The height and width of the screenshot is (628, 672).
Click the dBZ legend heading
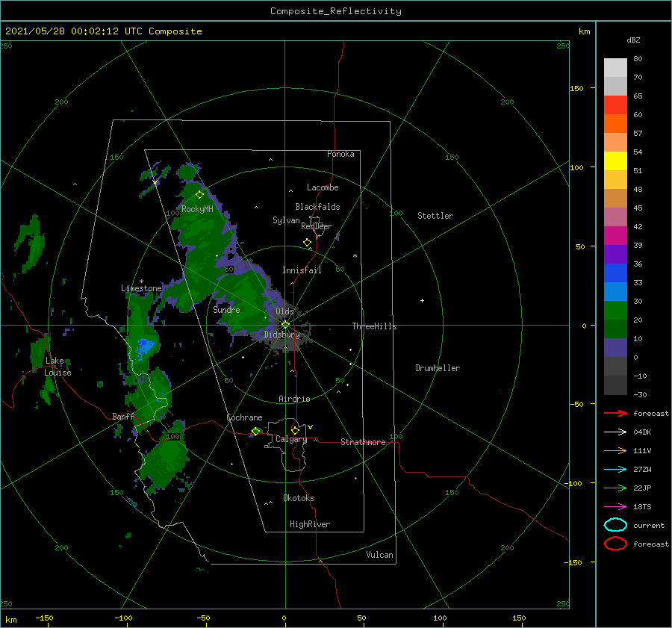(x=633, y=40)
